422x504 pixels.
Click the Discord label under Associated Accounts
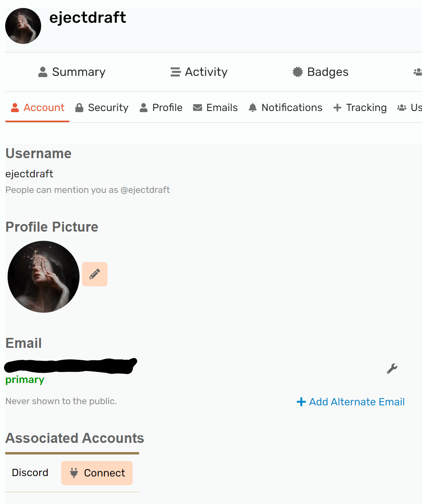(x=30, y=473)
